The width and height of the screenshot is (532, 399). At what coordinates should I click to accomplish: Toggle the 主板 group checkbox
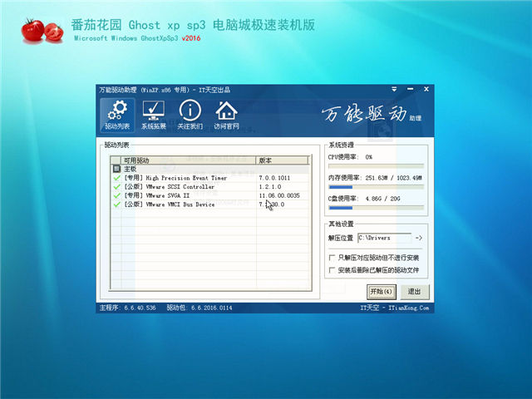(116, 169)
